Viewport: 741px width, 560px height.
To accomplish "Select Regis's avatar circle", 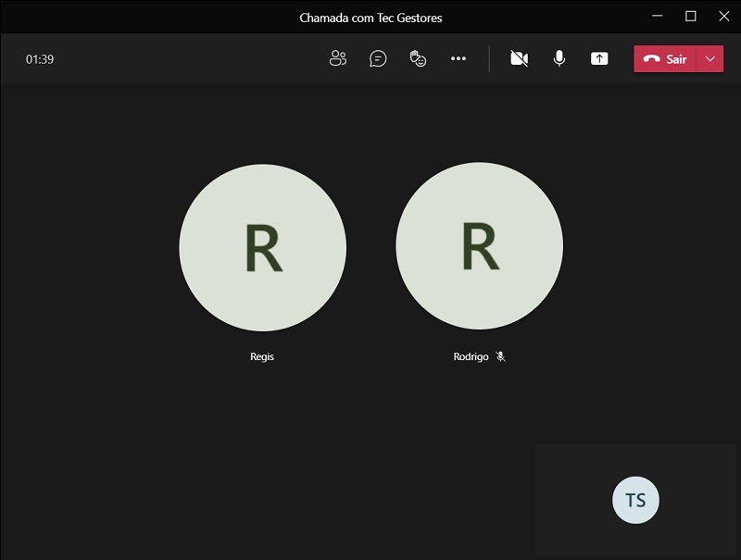I will (262, 247).
